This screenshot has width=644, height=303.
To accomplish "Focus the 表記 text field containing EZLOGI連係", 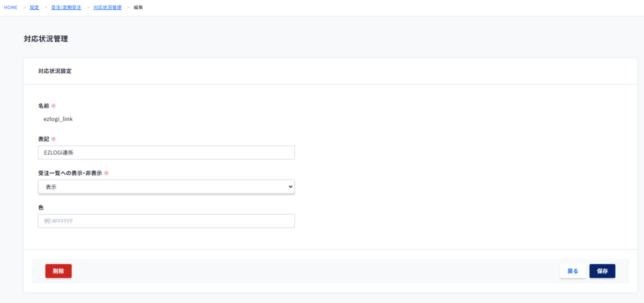I will pyautogui.click(x=166, y=152).
